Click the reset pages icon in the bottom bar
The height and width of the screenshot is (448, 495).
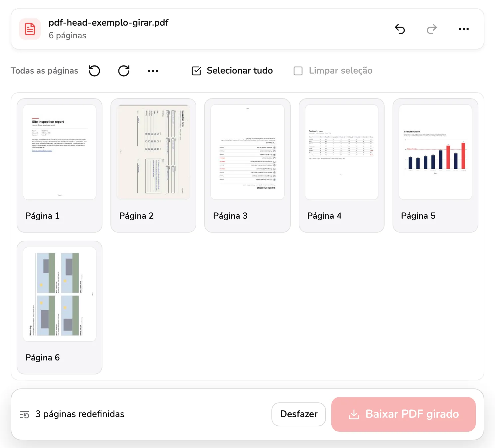point(25,414)
